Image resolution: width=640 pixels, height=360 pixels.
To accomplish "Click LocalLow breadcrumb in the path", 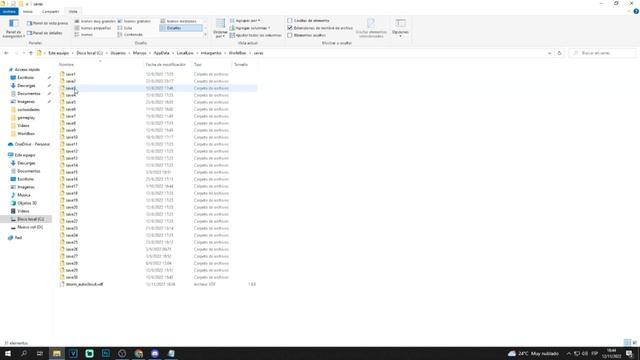I will coord(185,53).
